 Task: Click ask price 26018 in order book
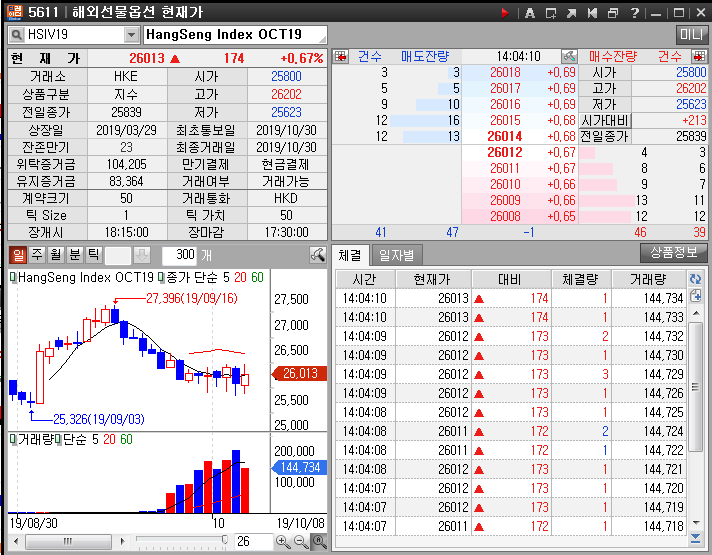(x=505, y=73)
